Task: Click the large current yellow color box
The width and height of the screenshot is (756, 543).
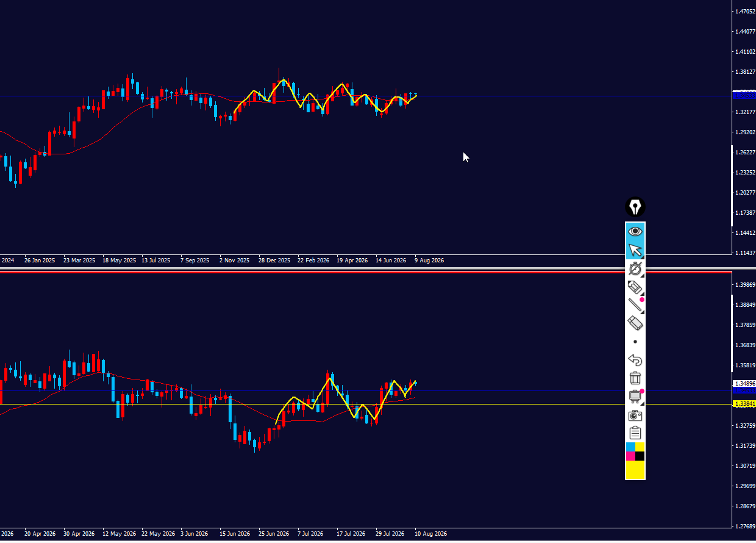Action: pos(635,470)
